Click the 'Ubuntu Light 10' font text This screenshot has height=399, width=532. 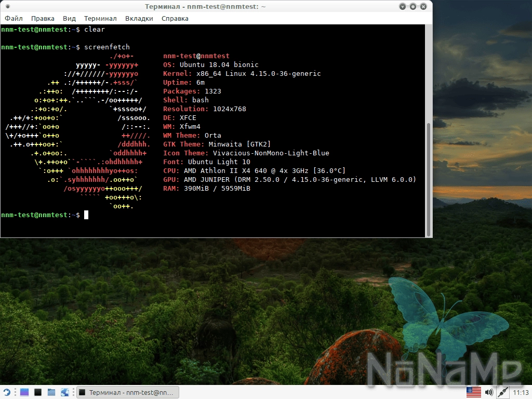219,162
